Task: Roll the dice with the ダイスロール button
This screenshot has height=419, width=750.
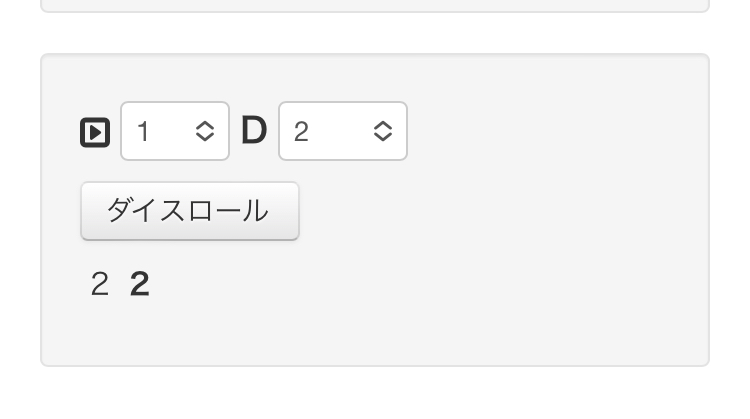Action: click(x=189, y=211)
